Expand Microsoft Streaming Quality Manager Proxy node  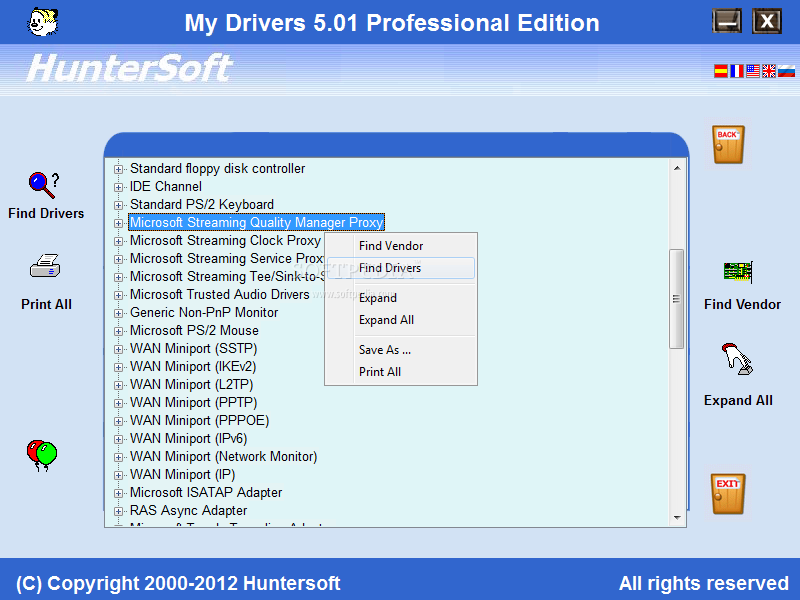(118, 223)
